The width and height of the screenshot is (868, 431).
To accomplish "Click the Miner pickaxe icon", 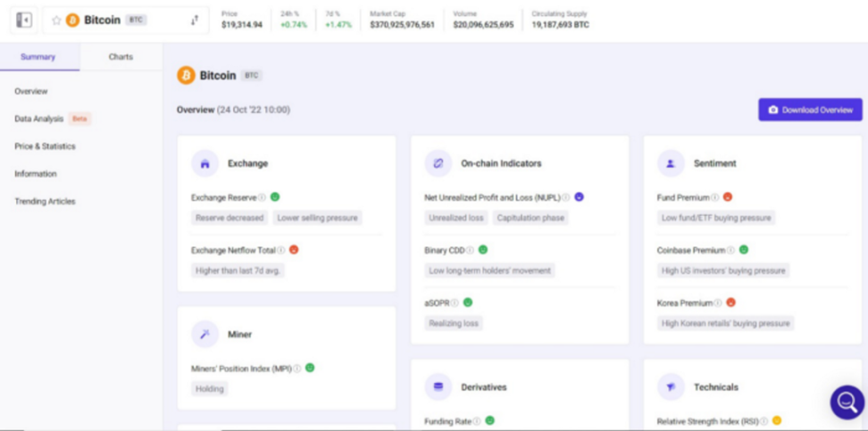I will 205,335.
